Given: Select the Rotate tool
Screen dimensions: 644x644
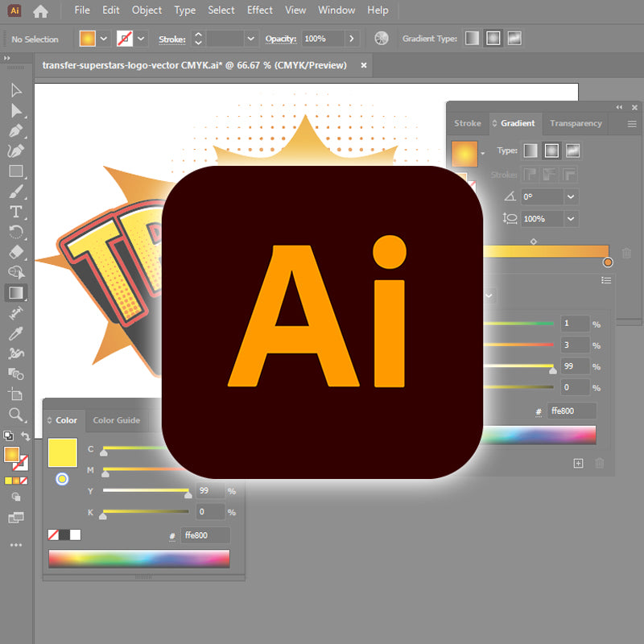Looking at the screenshot, I should [16, 232].
